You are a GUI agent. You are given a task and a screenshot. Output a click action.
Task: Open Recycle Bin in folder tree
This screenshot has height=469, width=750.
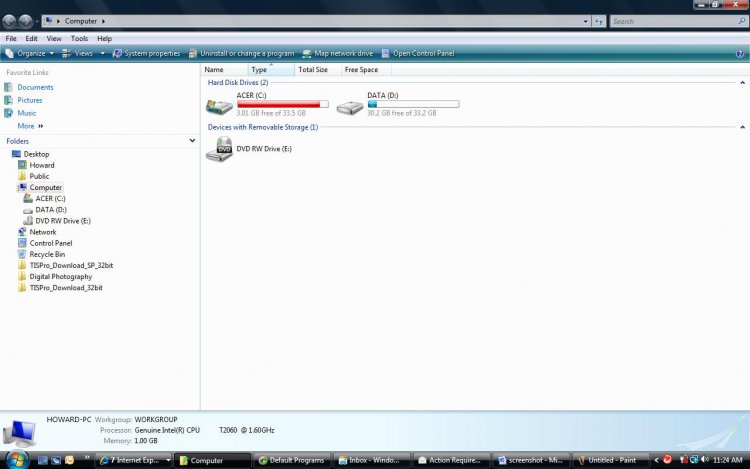47,254
